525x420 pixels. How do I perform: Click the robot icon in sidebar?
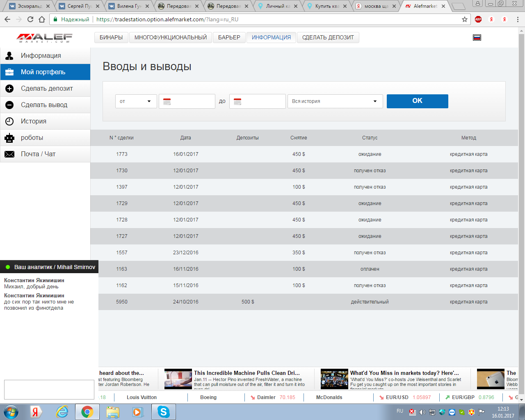pyautogui.click(x=9, y=138)
